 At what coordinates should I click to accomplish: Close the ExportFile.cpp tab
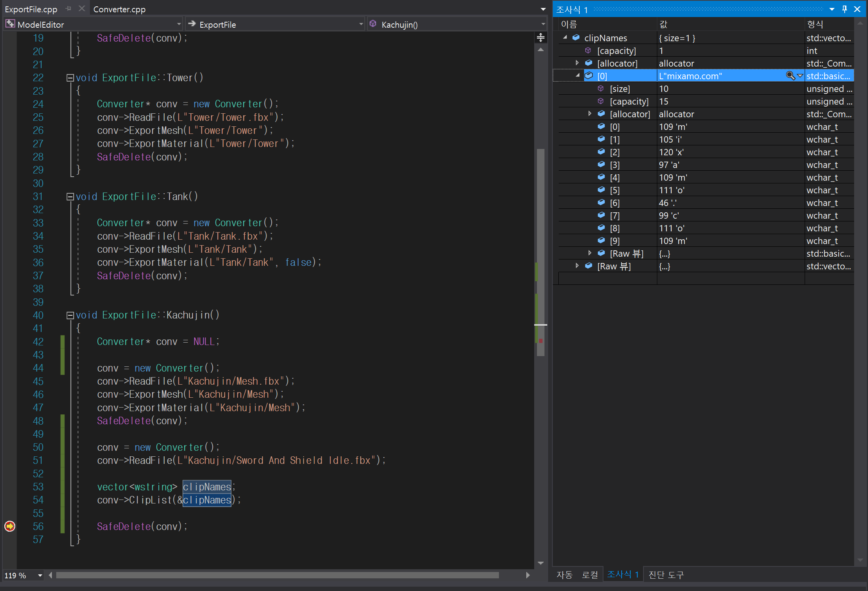pyautogui.click(x=82, y=9)
